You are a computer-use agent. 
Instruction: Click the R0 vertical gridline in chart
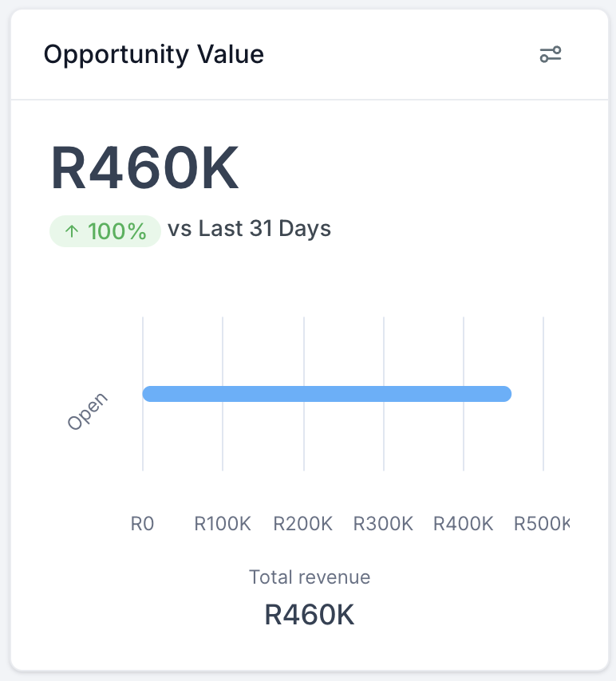pyautogui.click(x=143, y=436)
